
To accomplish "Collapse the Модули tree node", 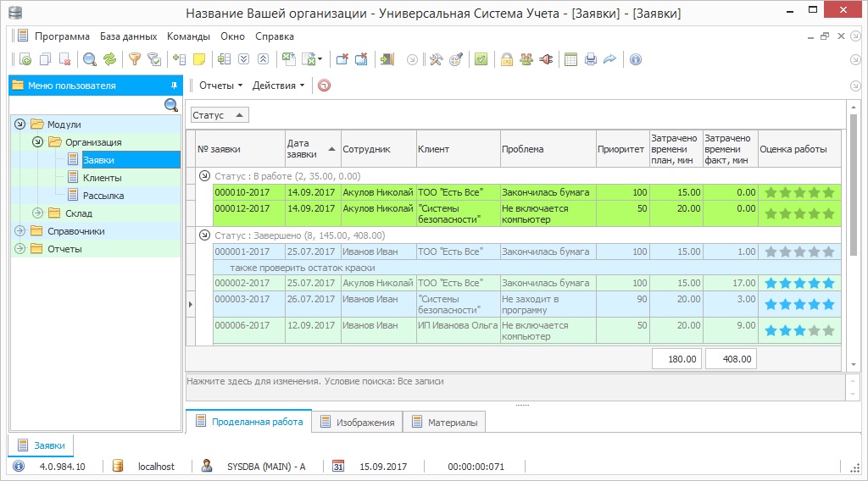I will (x=20, y=124).
